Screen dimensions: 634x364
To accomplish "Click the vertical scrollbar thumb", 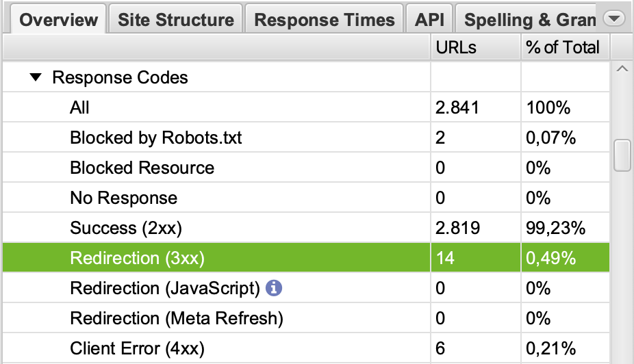I will [622, 155].
